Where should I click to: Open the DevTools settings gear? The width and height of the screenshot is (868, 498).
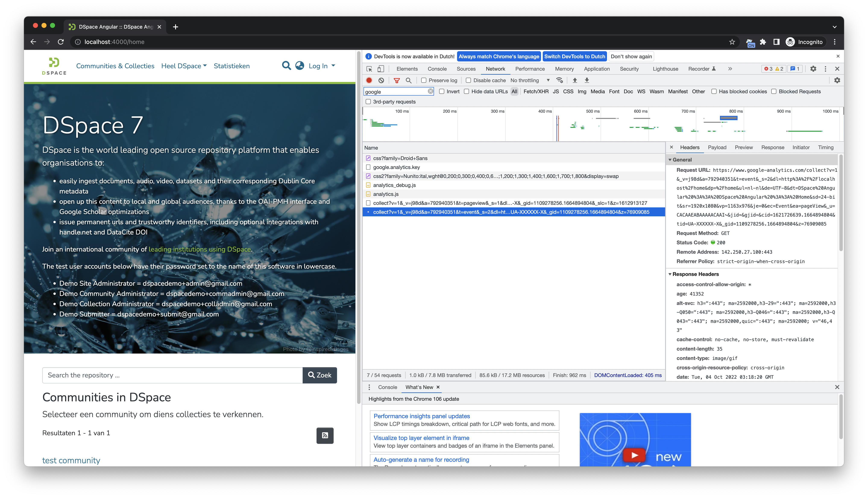[813, 69]
